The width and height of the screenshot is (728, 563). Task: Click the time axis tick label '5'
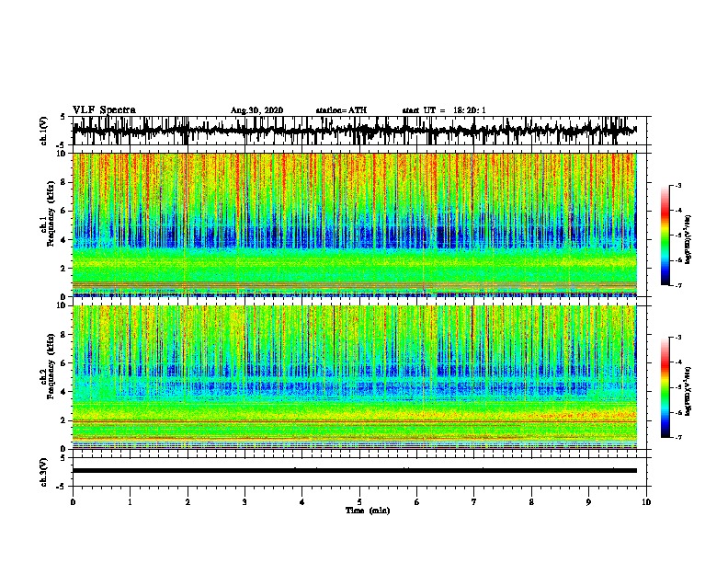pyautogui.click(x=359, y=502)
